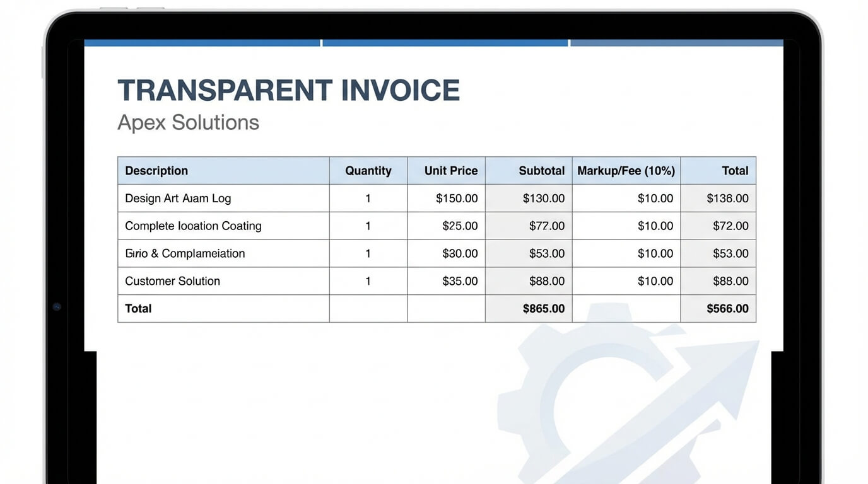The width and height of the screenshot is (868, 484).
Task: Select the Apex Solutions company name
Action: point(188,122)
